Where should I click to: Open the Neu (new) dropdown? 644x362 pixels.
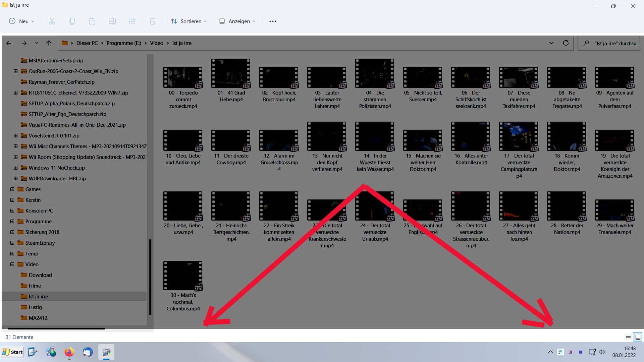click(x=21, y=21)
